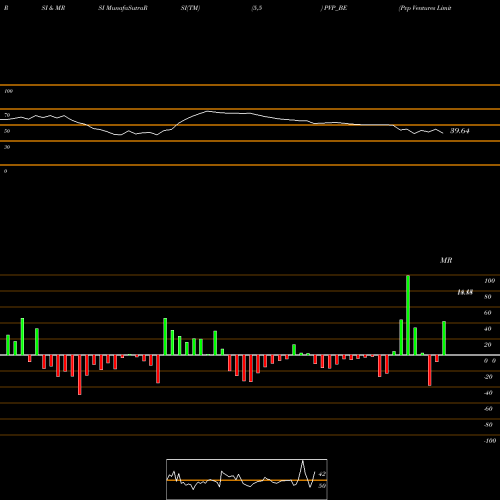The height and width of the screenshot is (500, 500).
Task: Click the 'SI(TM)' header label
Action: tap(190, 8)
